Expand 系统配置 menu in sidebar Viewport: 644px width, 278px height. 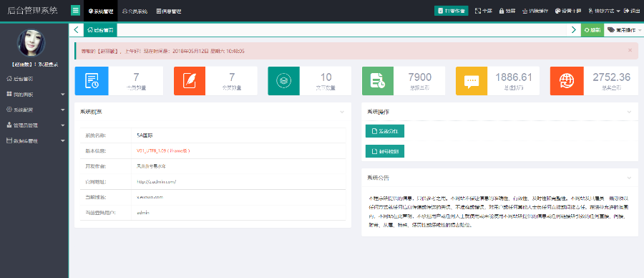point(34,110)
